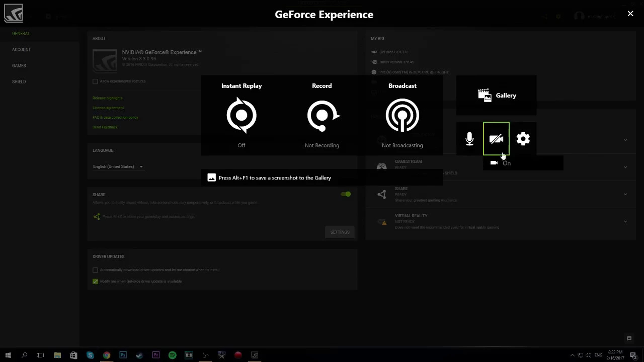This screenshot has height=362, width=644.
Task: Switch to the ACCOUNT tab in the sidebar
Action: tap(22, 50)
